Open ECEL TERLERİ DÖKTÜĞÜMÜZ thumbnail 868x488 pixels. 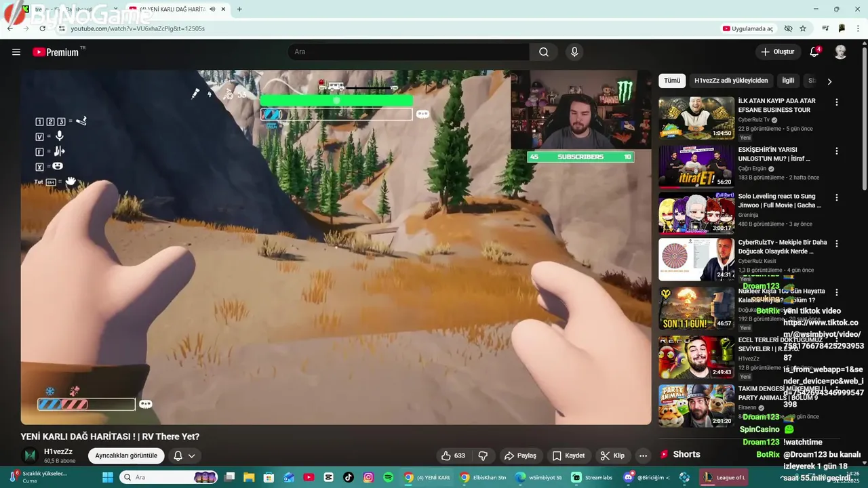click(696, 357)
